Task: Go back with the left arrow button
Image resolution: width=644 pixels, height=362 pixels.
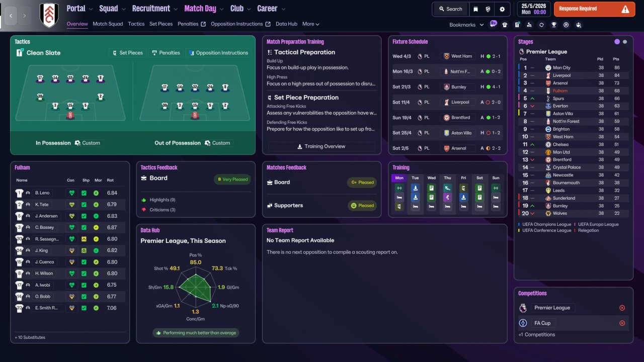Action: (x=11, y=16)
